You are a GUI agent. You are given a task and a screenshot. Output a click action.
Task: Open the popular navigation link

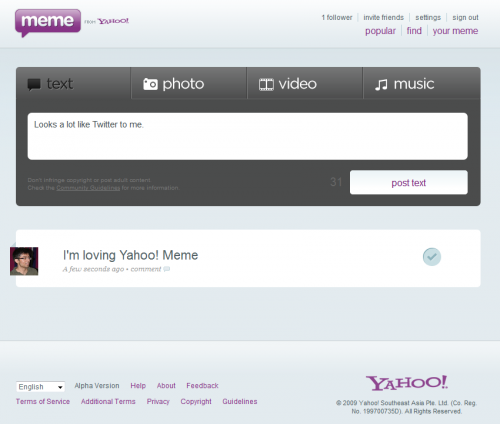(x=380, y=31)
